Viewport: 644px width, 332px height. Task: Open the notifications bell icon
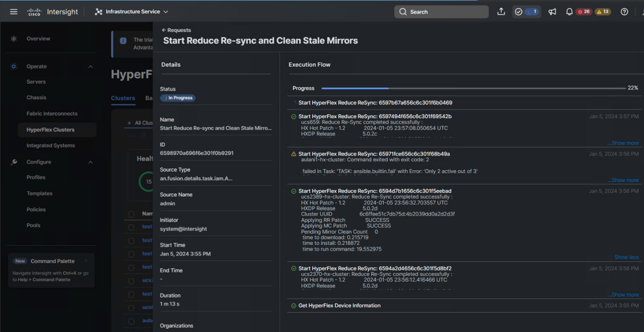[x=569, y=12]
